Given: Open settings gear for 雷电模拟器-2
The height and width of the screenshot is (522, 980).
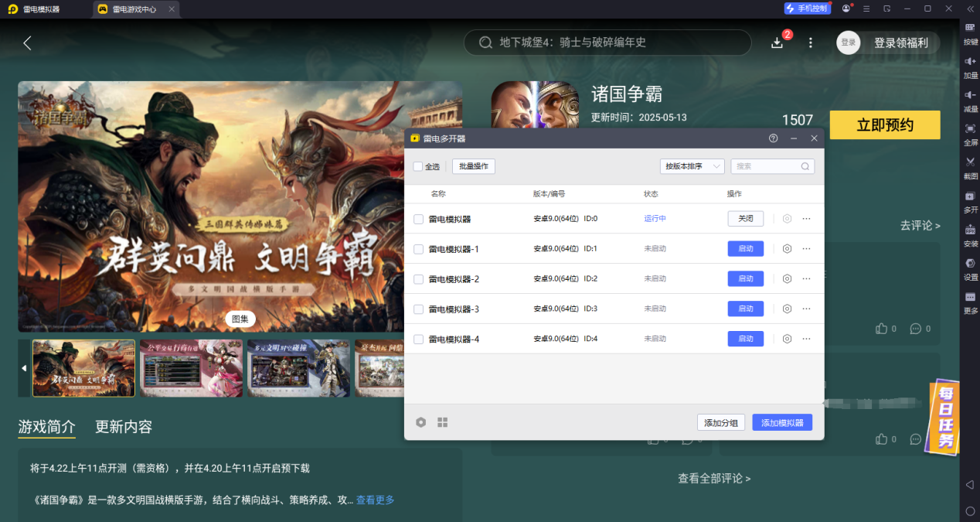Looking at the screenshot, I should (787, 278).
